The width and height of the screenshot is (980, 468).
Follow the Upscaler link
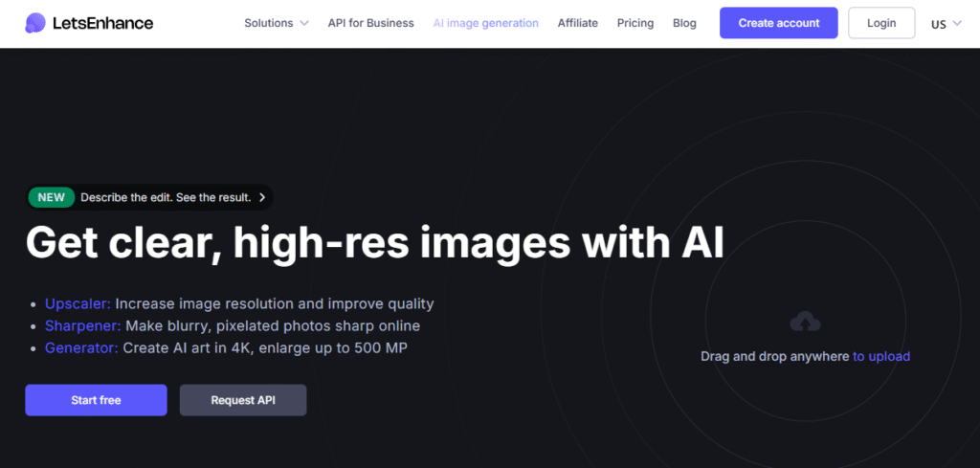pyautogui.click(x=78, y=303)
